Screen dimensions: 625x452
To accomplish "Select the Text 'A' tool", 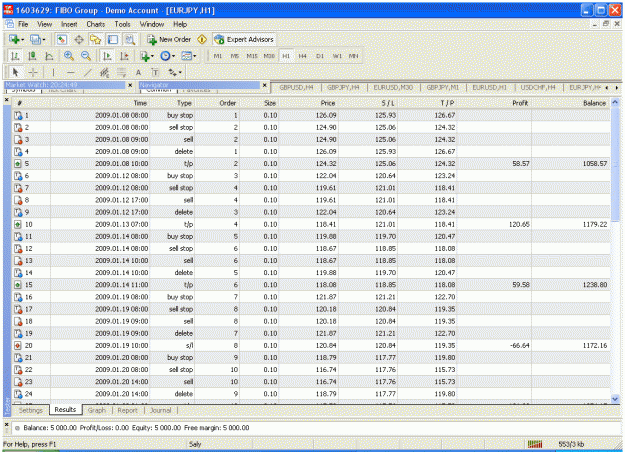I will (138, 73).
